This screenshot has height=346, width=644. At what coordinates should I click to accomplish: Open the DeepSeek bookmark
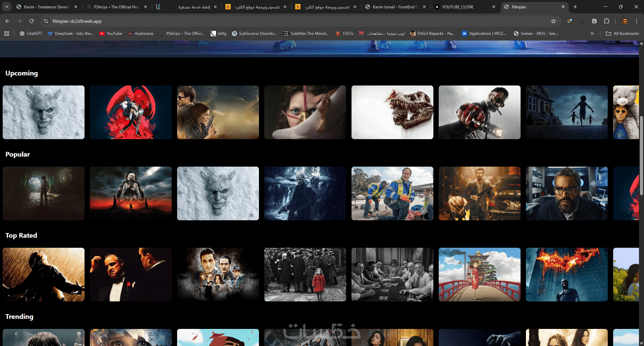70,34
